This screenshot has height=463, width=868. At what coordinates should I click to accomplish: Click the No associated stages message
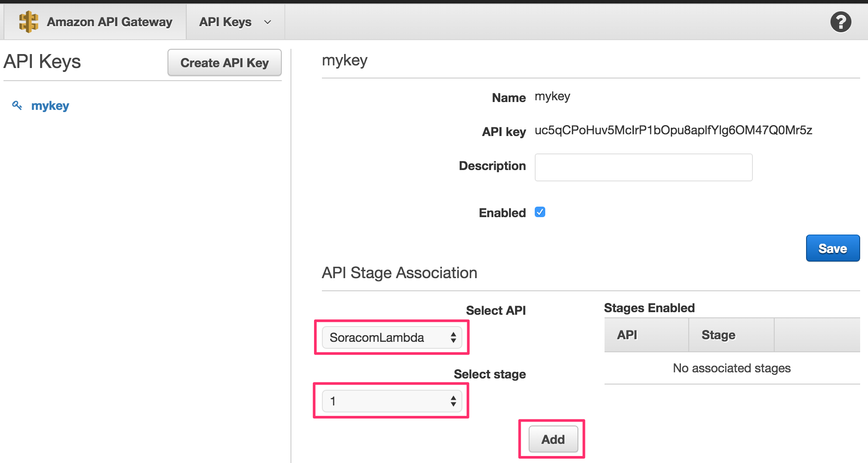tap(731, 368)
